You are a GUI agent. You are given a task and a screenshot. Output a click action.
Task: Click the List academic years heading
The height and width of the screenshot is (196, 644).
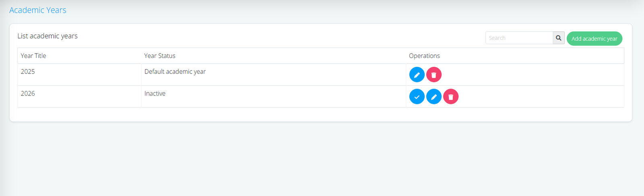(47, 36)
